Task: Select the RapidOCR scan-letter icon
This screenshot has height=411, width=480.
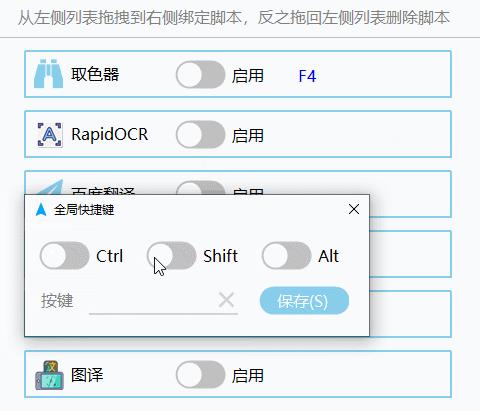Action: coord(49,134)
